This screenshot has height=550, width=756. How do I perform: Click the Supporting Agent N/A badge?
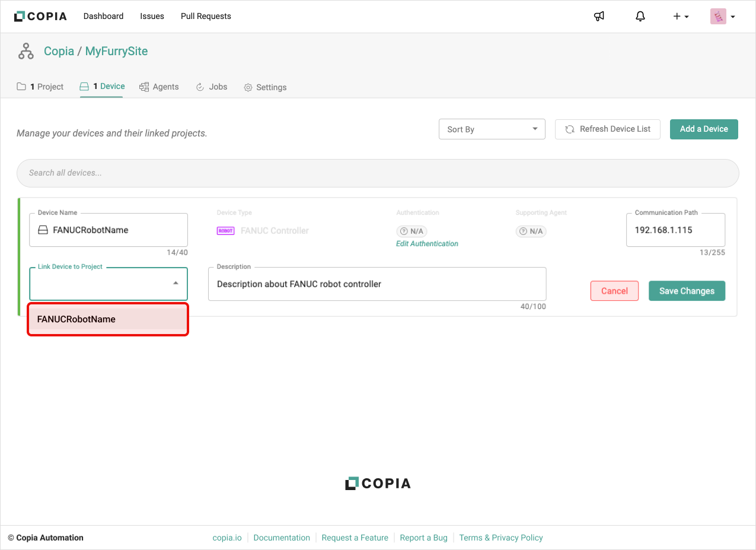[531, 231]
